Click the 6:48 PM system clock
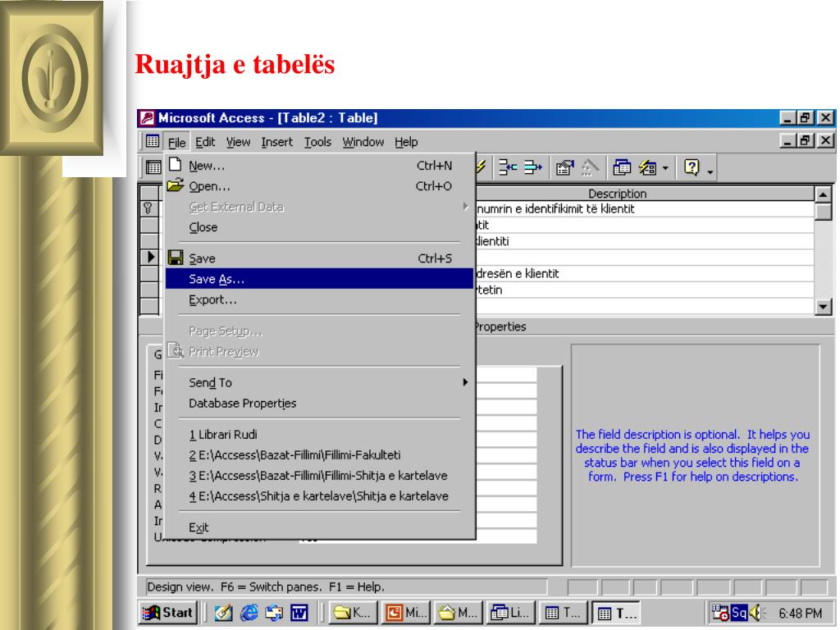This screenshot has height=630, width=840. click(x=801, y=613)
